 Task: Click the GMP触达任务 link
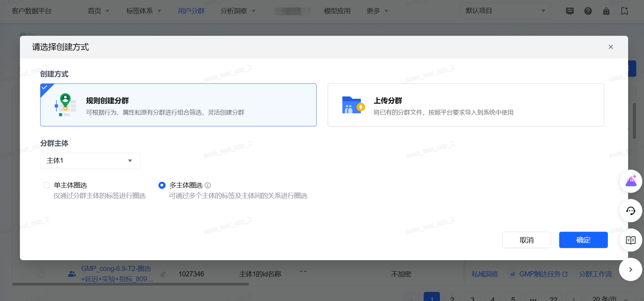tap(540, 274)
